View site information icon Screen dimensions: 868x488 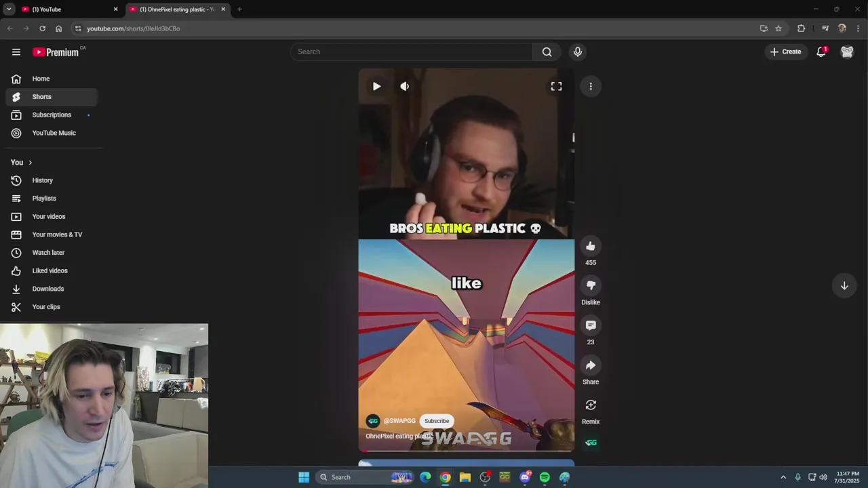click(x=78, y=28)
